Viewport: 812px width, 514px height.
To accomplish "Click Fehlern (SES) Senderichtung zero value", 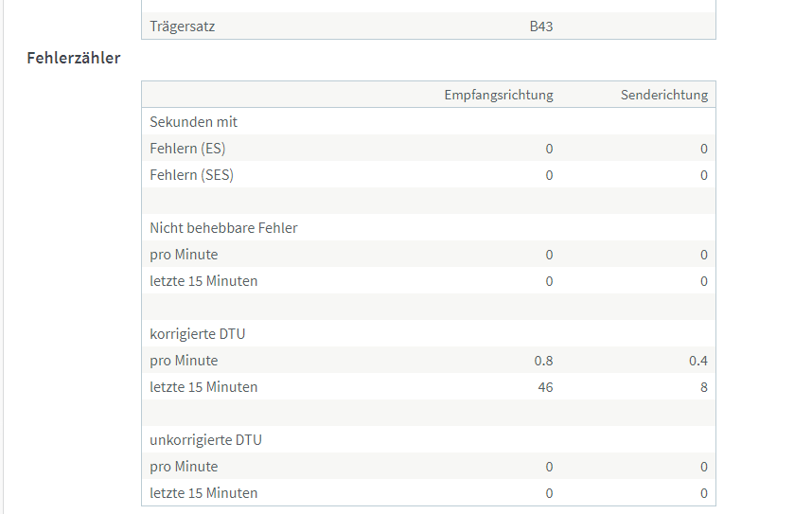I will 704,175.
